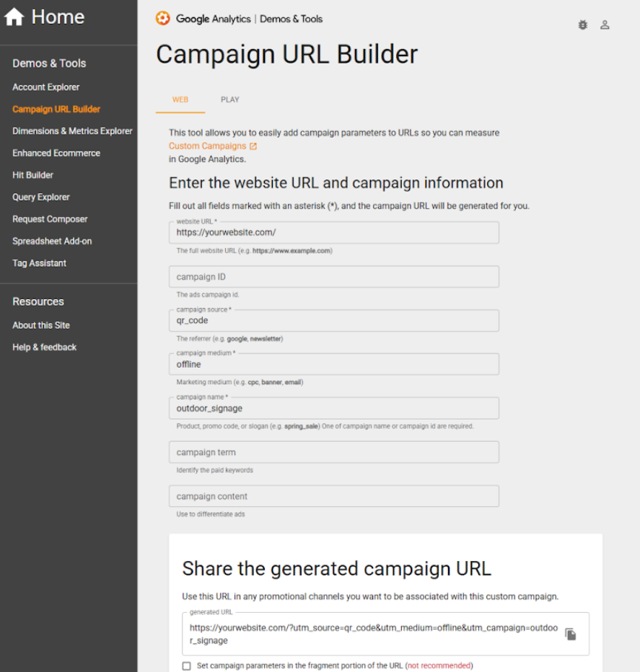Go to Tag Assistant
The width and height of the screenshot is (640, 672).
point(39,263)
